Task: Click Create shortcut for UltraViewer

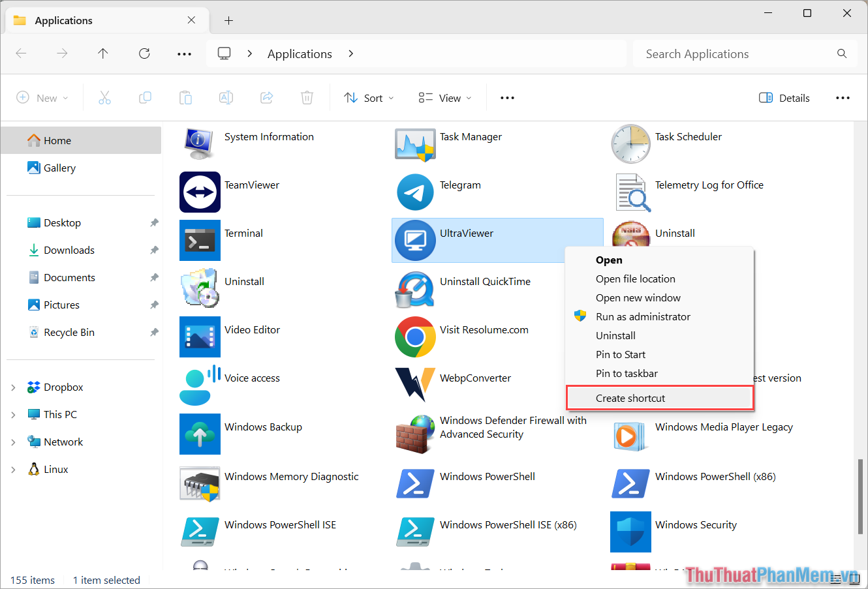Action: pyautogui.click(x=630, y=398)
